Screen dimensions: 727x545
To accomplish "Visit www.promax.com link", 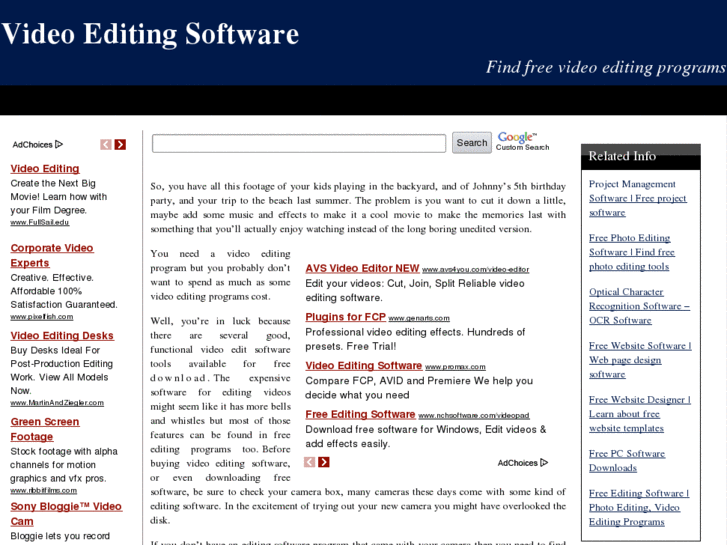I will [x=455, y=367].
